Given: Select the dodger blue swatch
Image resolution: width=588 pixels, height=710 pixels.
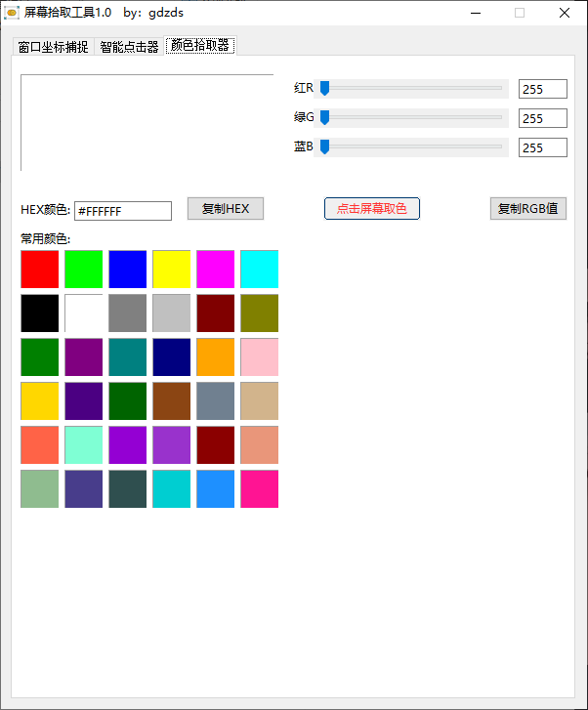Looking at the screenshot, I should coord(216,488).
